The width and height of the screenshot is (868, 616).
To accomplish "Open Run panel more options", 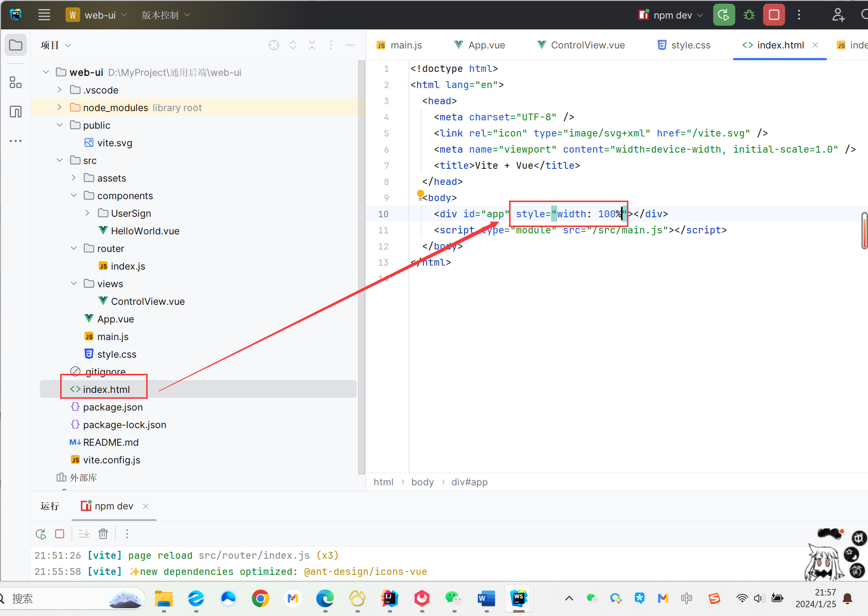I will point(127,534).
